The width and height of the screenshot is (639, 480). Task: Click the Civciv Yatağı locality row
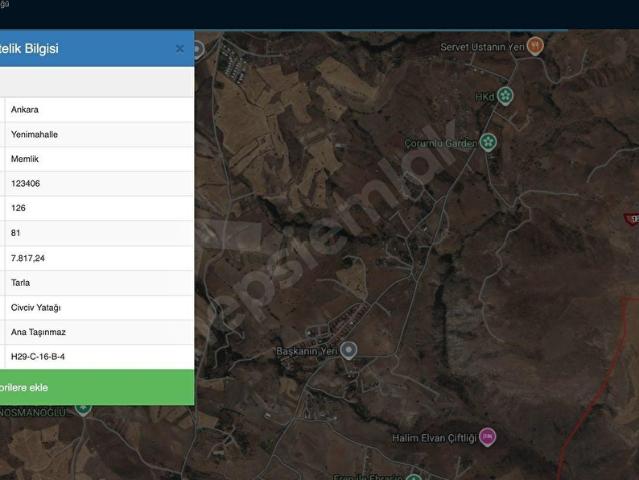click(x=99, y=308)
